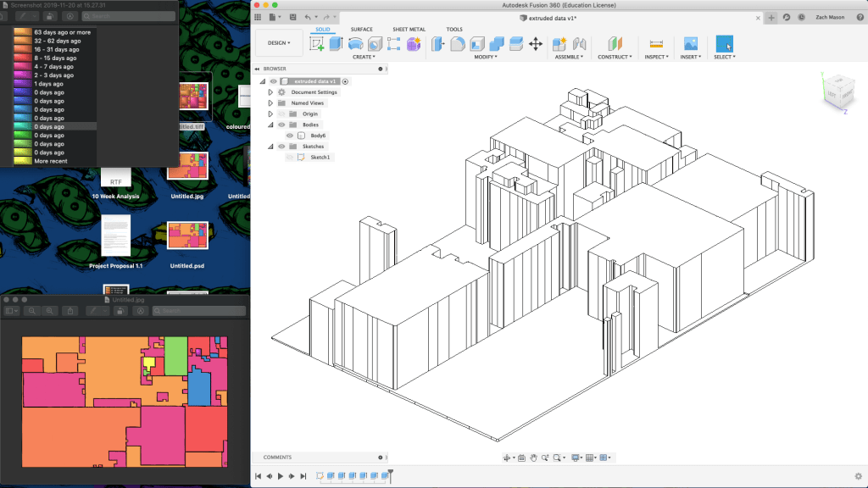Screen dimensions: 868x488
Task: Show Sketch1 by clicking its eye icon
Action: tap(290, 158)
